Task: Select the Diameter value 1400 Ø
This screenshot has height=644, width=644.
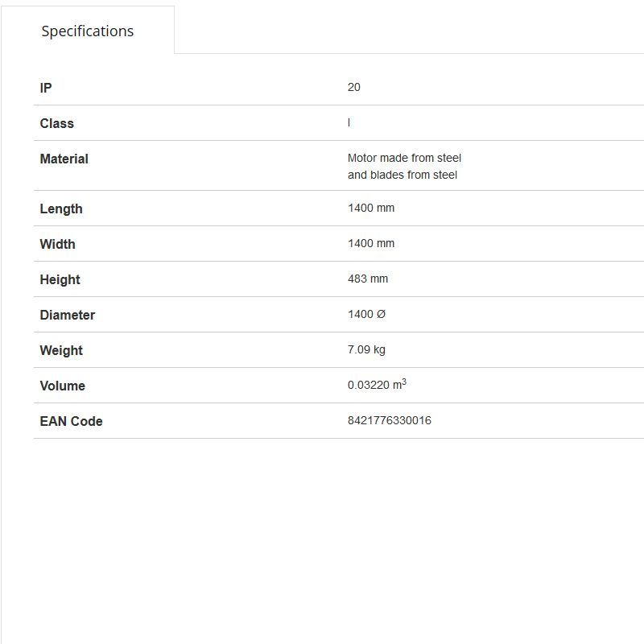Action: coord(367,314)
